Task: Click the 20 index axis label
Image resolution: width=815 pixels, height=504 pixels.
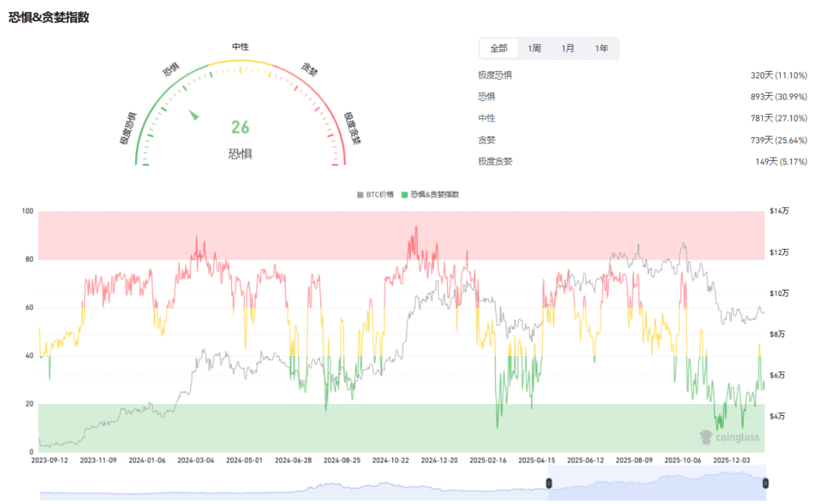Action: point(29,404)
